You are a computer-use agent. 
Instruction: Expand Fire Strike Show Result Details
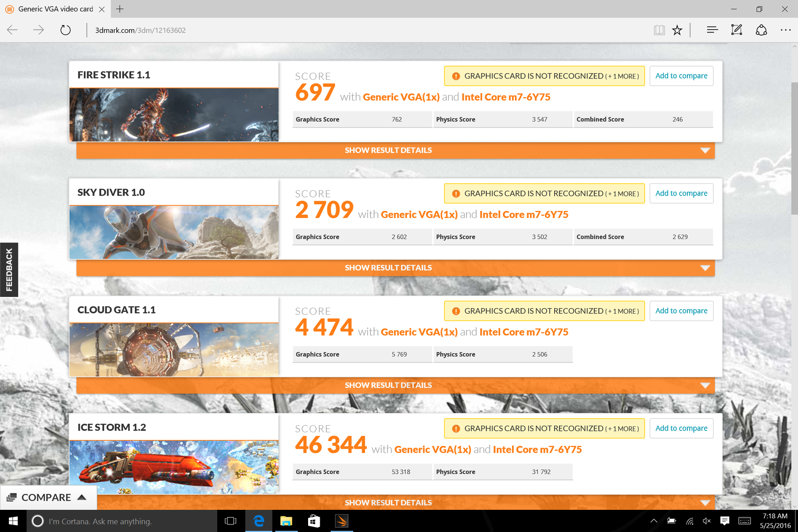pos(395,150)
